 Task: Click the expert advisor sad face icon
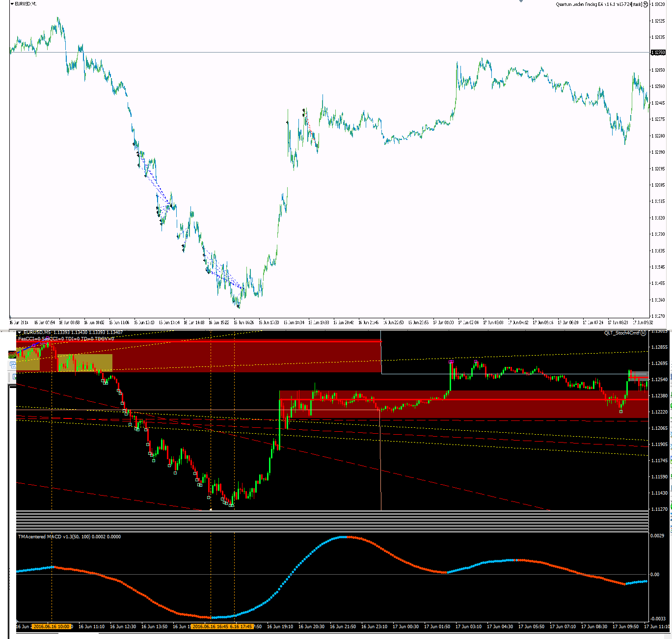pyautogui.click(x=645, y=4)
